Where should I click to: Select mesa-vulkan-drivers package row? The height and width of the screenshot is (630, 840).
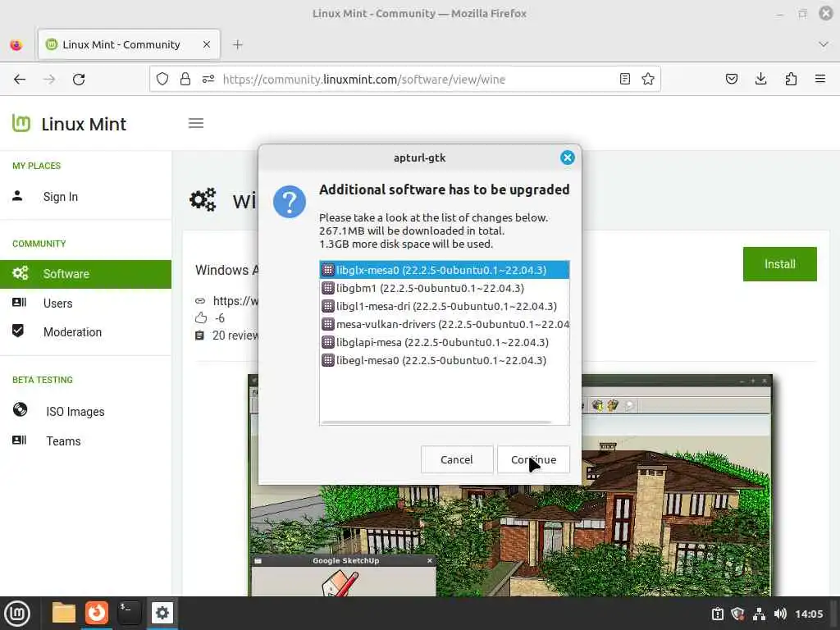pos(444,324)
